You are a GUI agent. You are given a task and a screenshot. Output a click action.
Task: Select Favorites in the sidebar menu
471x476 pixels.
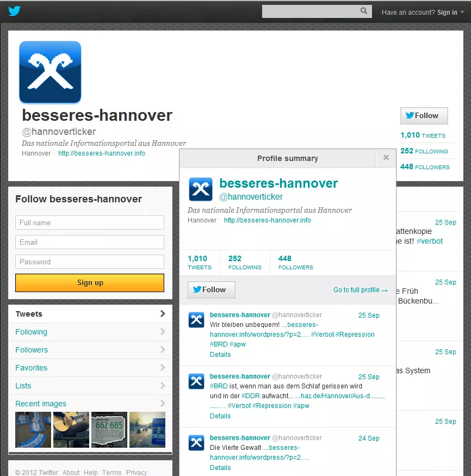point(90,368)
